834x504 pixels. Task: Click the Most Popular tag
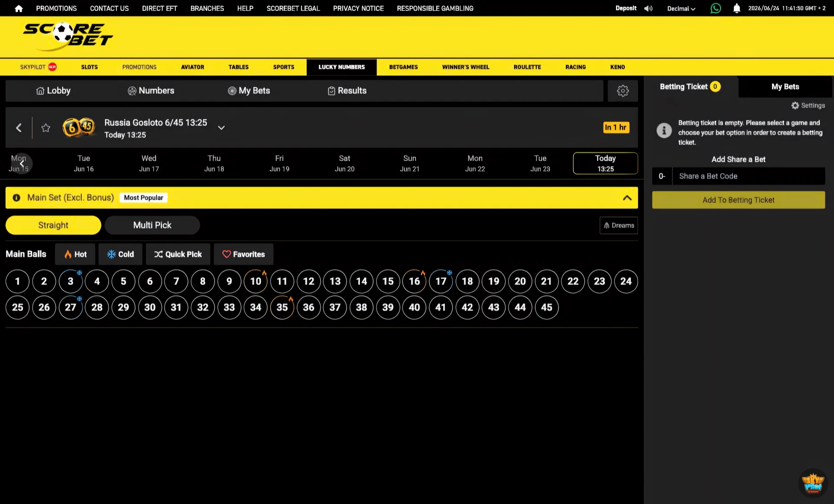pos(143,198)
